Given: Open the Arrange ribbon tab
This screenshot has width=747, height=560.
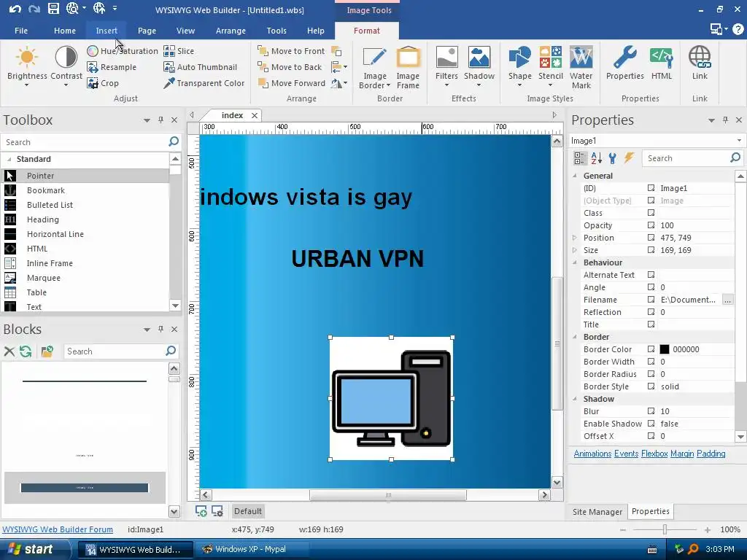Looking at the screenshot, I should click(231, 31).
